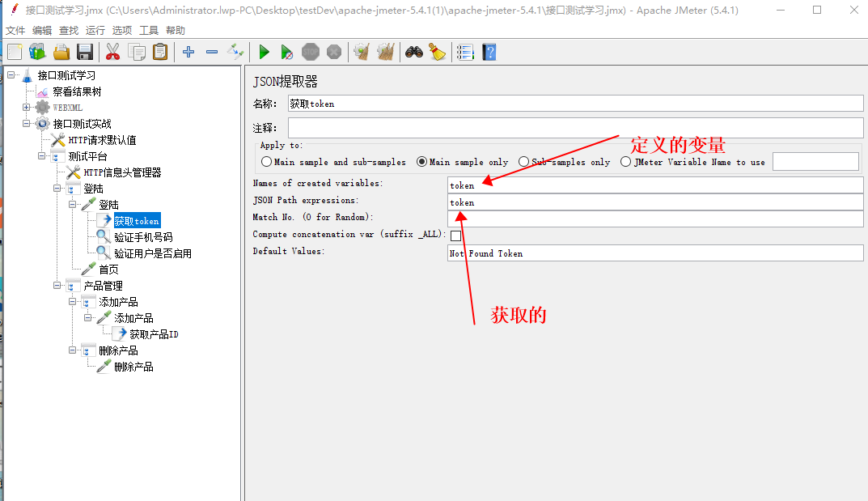Start the test with green play icon

(264, 52)
